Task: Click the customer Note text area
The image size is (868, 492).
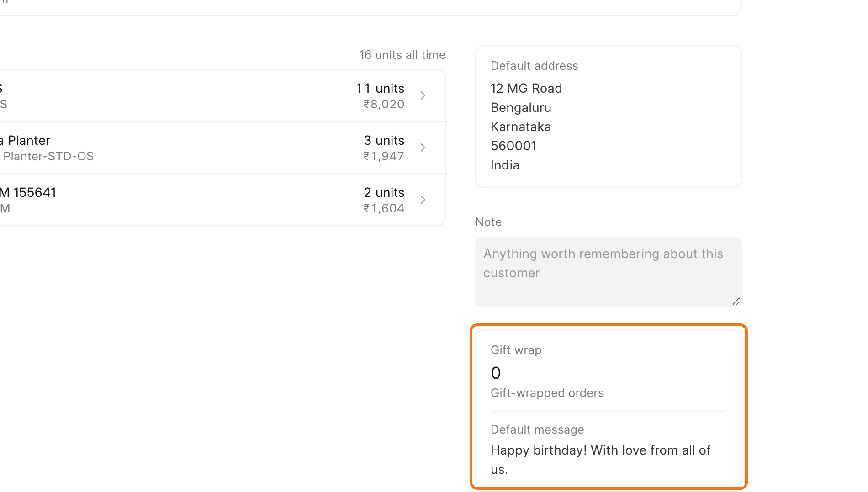Action: (x=608, y=272)
